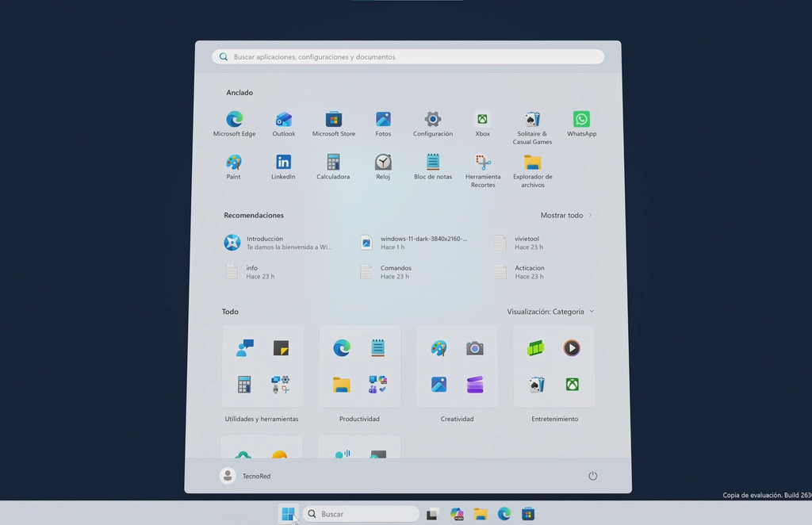Open Microsoft 365 Copilot on taskbar
Screen dimensions: 812x525
(457, 514)
